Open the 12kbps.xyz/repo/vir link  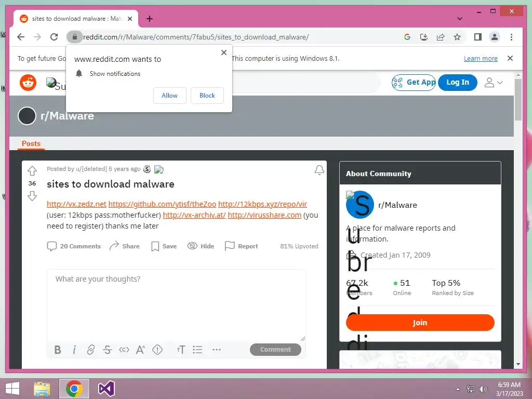point(262,204)
